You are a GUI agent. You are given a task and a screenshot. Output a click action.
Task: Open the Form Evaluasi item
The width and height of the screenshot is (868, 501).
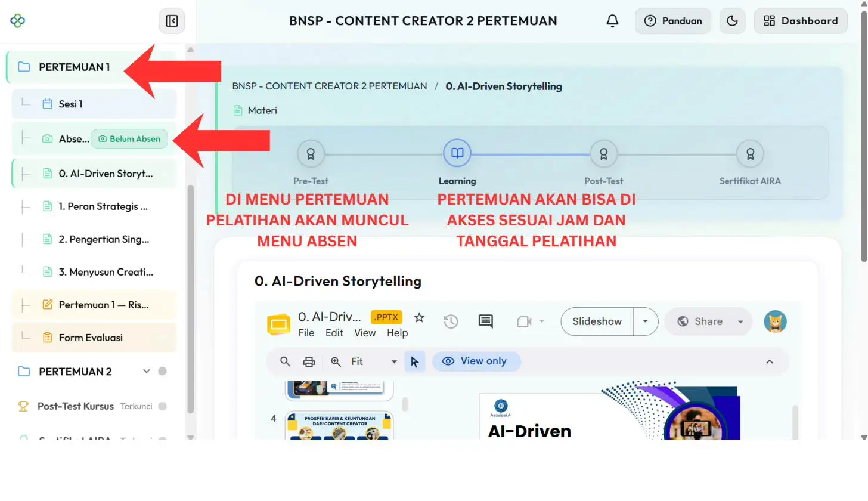(x=94, y=338)
